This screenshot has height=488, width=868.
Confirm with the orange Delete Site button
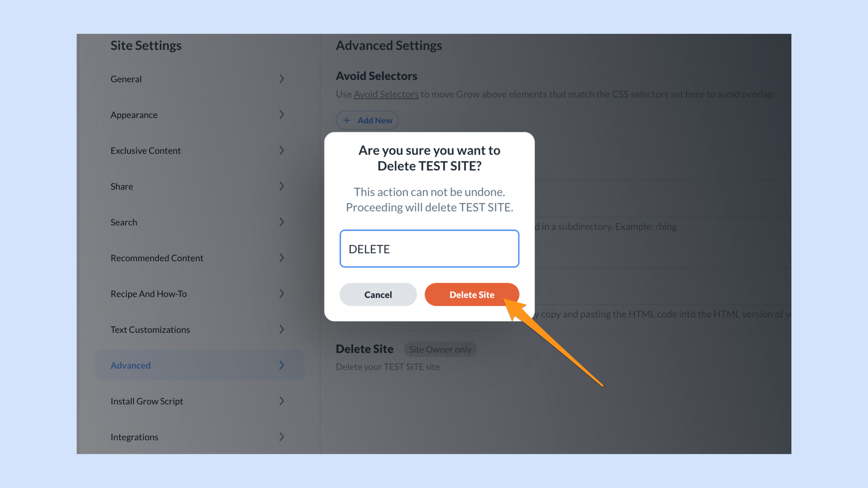[472, 294]
